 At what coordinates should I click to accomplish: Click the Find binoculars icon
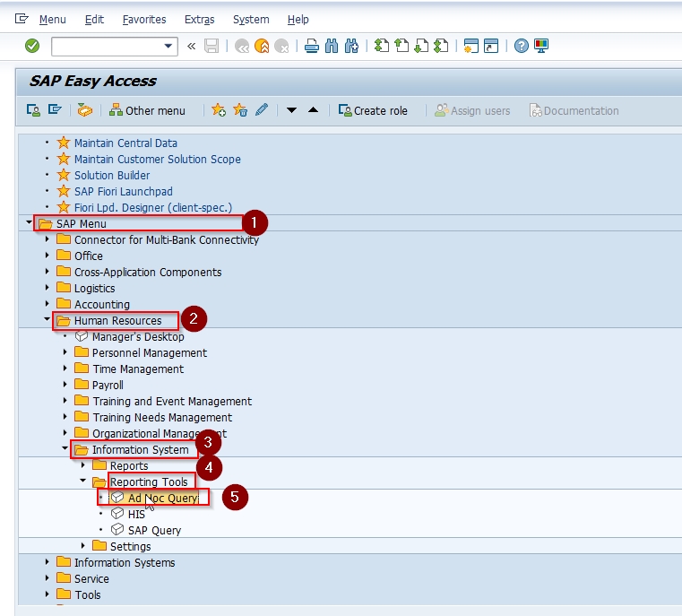[332, 46]
